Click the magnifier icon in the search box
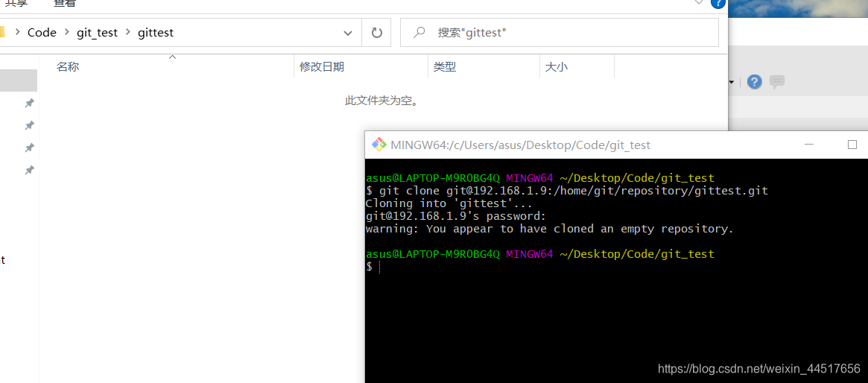The height and width of the screenshot is (383, 868). (419, 33)
